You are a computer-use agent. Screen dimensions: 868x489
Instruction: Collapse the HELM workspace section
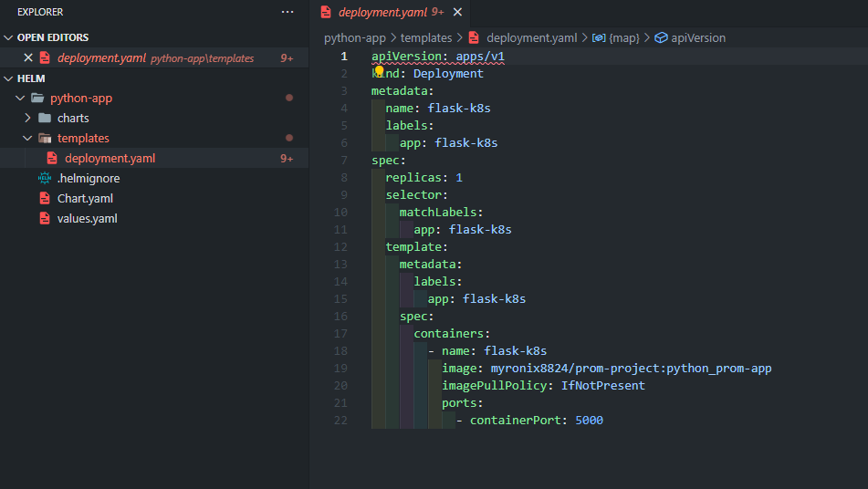9,78
